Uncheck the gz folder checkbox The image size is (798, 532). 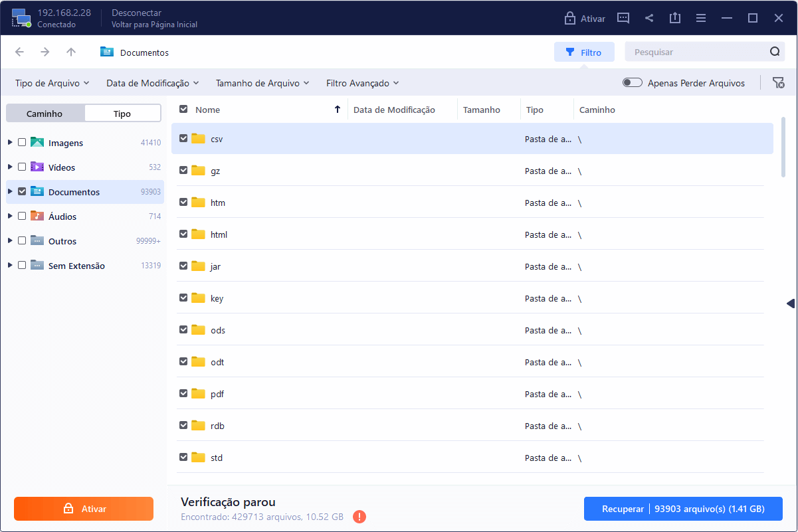(x=183, y=170)
